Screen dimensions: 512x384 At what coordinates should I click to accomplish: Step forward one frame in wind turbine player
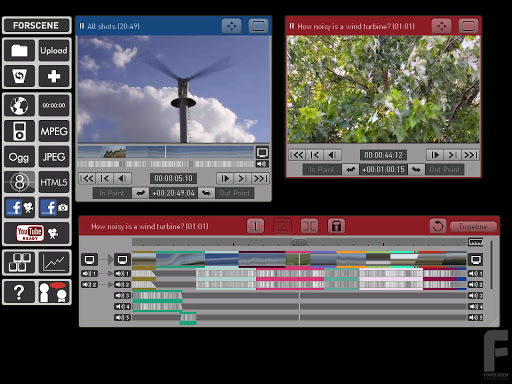[x=435, y=155]
